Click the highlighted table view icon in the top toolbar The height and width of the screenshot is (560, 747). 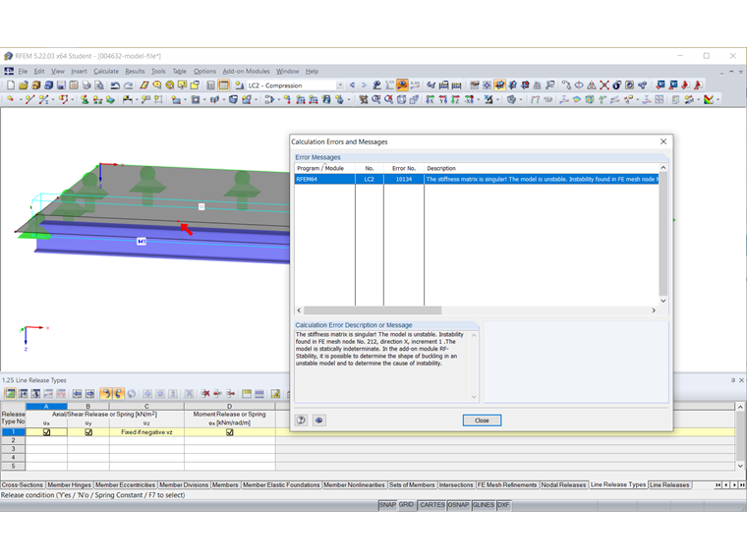coord(223,85)
